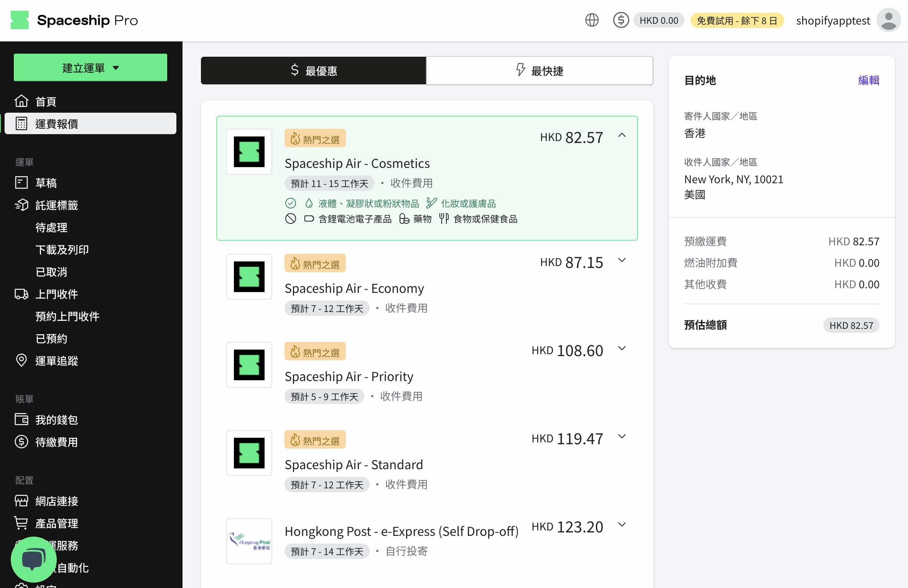Open the live chat bubble
Screen dimensions: 908x588
pyautogui.click(x=34, y=560)
